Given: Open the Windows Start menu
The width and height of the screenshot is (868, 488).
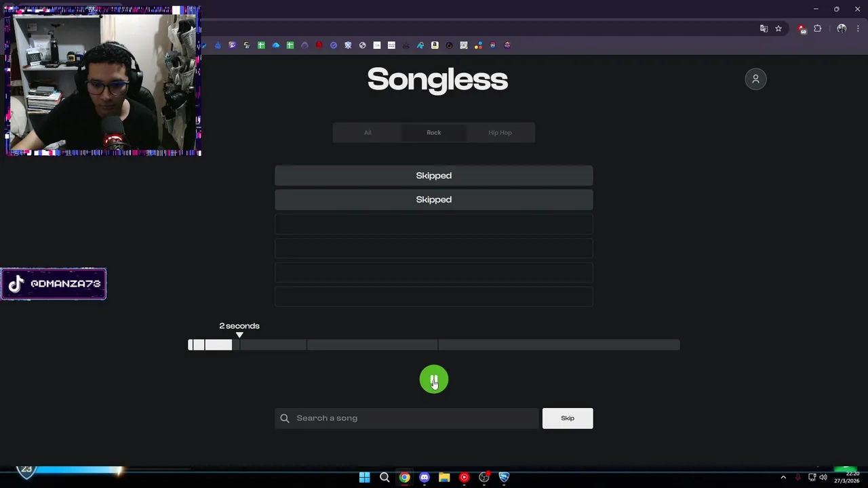Looking at the screenshot, I should [x=364, y=477].
